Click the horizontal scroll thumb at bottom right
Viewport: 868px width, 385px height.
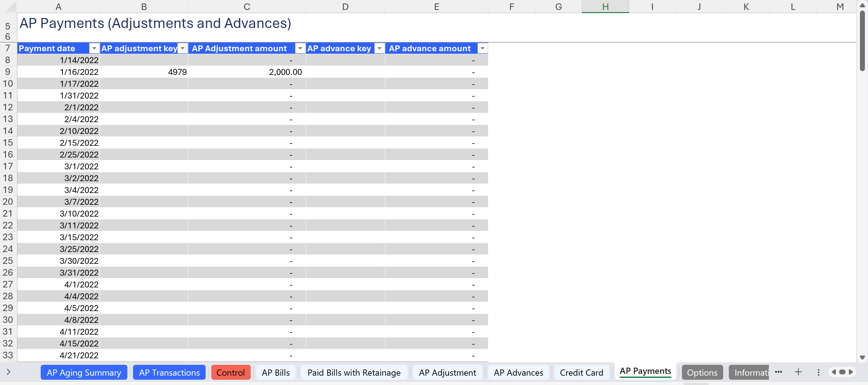842,372
